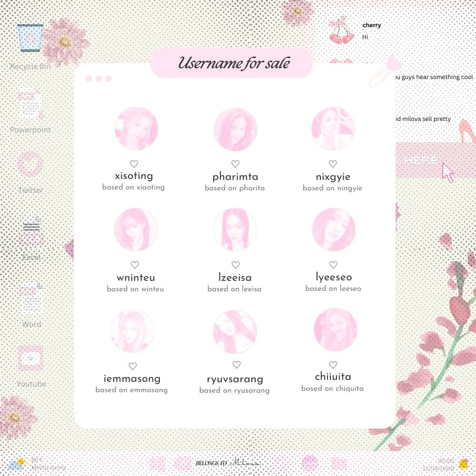Click the cherry chat avatar icon

341,30
